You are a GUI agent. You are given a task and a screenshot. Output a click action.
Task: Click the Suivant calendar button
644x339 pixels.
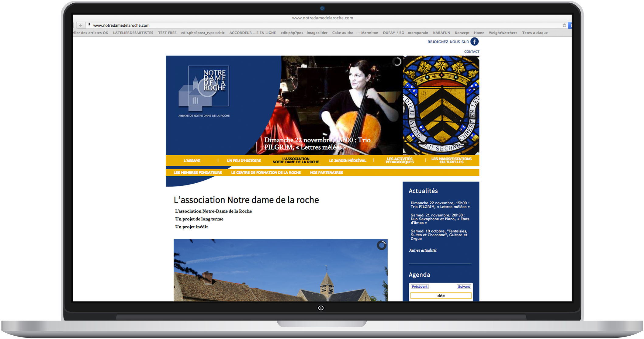[464, 287]
